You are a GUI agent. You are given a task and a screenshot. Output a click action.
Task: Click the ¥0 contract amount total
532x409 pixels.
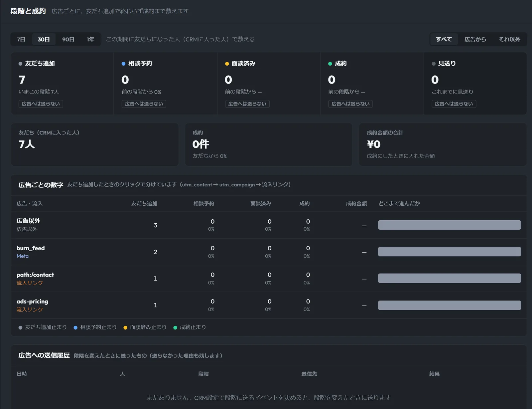point(374,144)
